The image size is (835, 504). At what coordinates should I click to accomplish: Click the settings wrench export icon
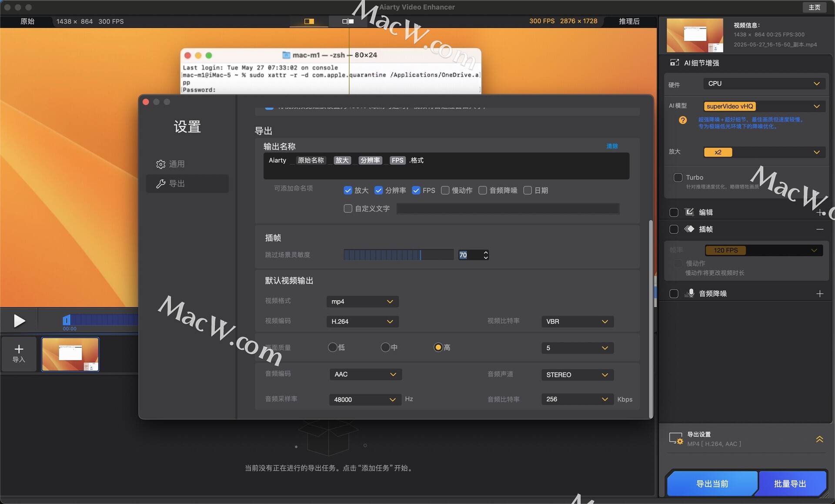pos(160,184)
